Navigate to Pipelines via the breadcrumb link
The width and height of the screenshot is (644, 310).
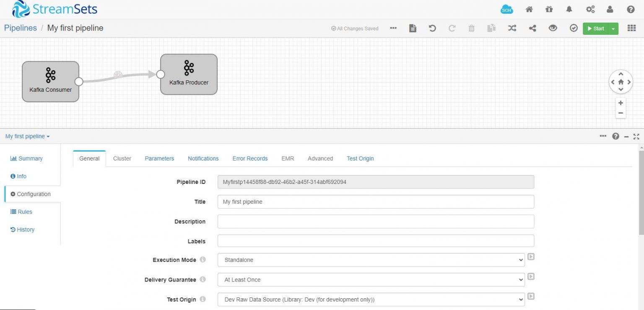pyautogui.click(x=20, y=28)
